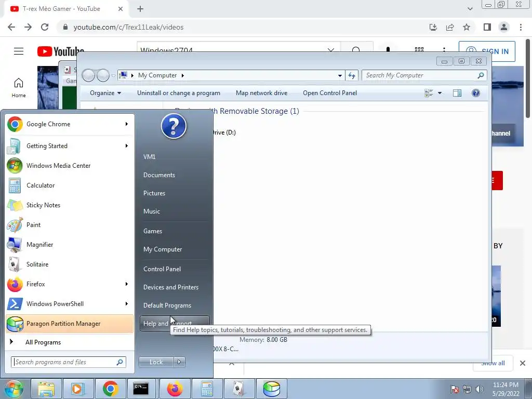Open Sticky Notes

coord(70,205)
